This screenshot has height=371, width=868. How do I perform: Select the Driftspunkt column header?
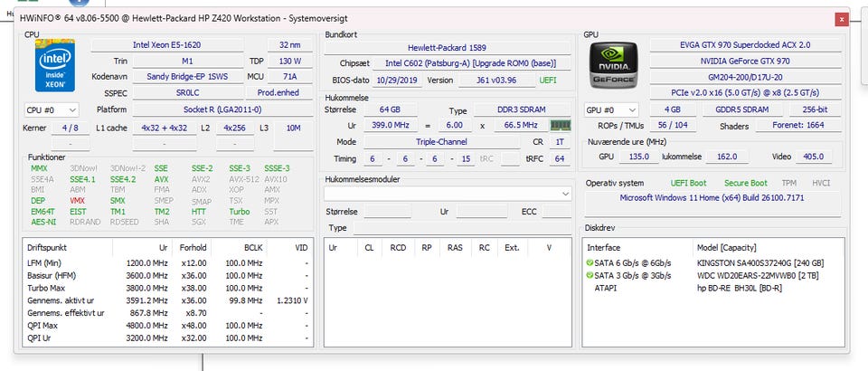[45, 247]
